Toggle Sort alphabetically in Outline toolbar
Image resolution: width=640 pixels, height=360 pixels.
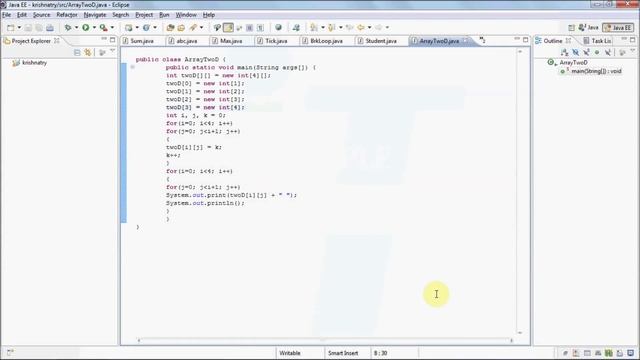pos(564,52)
